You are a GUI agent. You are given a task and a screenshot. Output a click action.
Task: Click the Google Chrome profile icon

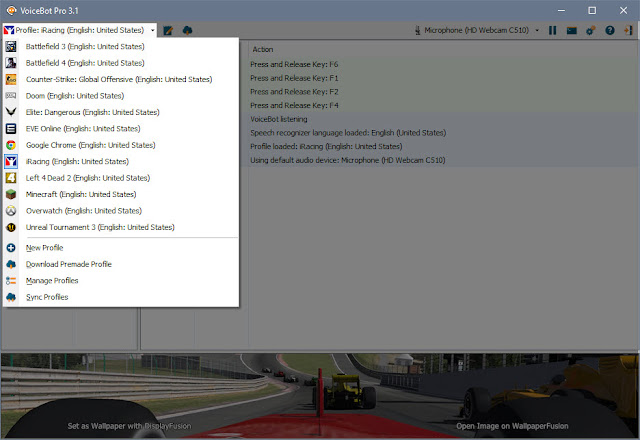[11, 145]
